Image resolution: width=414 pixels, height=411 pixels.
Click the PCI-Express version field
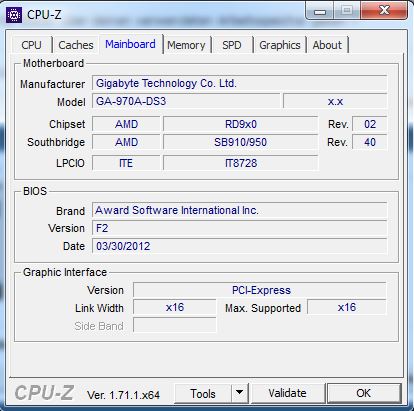pyautogui.click(x=260, y=290)
